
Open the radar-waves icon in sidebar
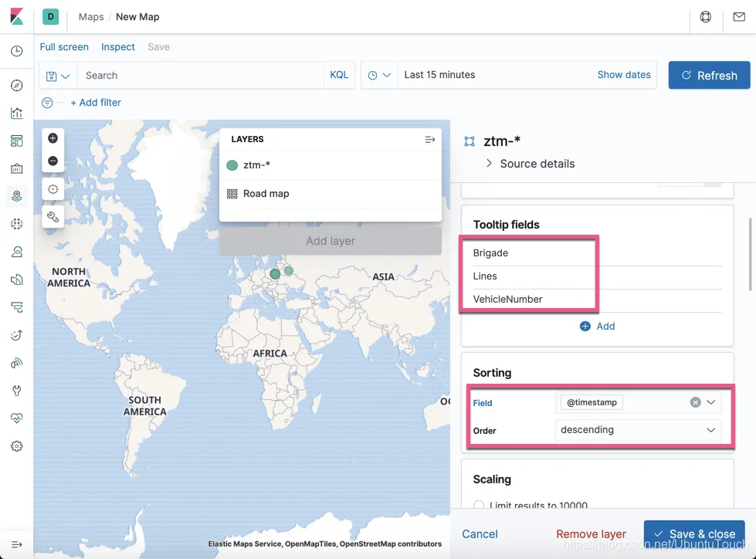click(17, 363)
